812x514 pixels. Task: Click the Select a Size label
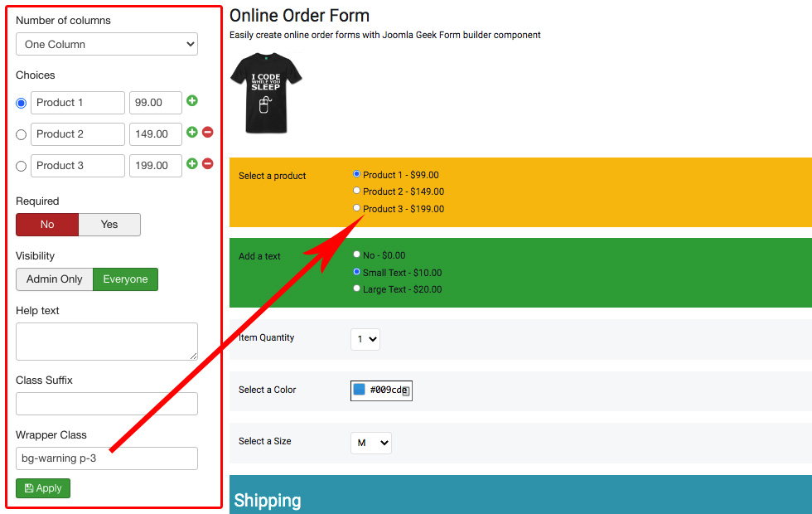(x=264, y=441)
